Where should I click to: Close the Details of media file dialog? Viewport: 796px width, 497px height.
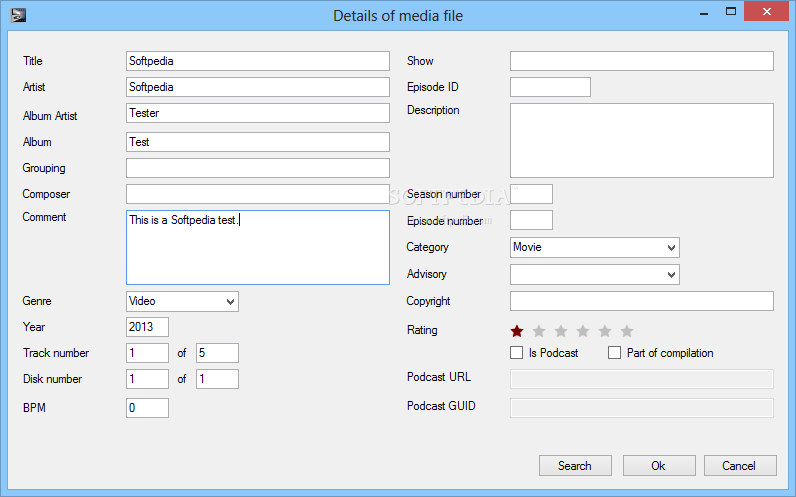point(767,11)
